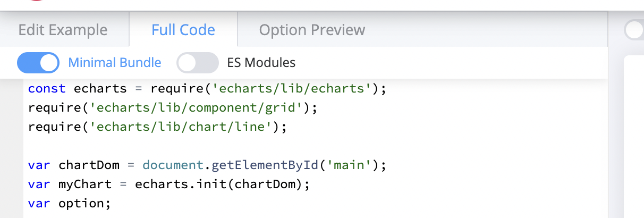The width and height of the screenshot is (644, 218).
Task: Toggle the partially visible switch at right edge
Action: point(635,30)
